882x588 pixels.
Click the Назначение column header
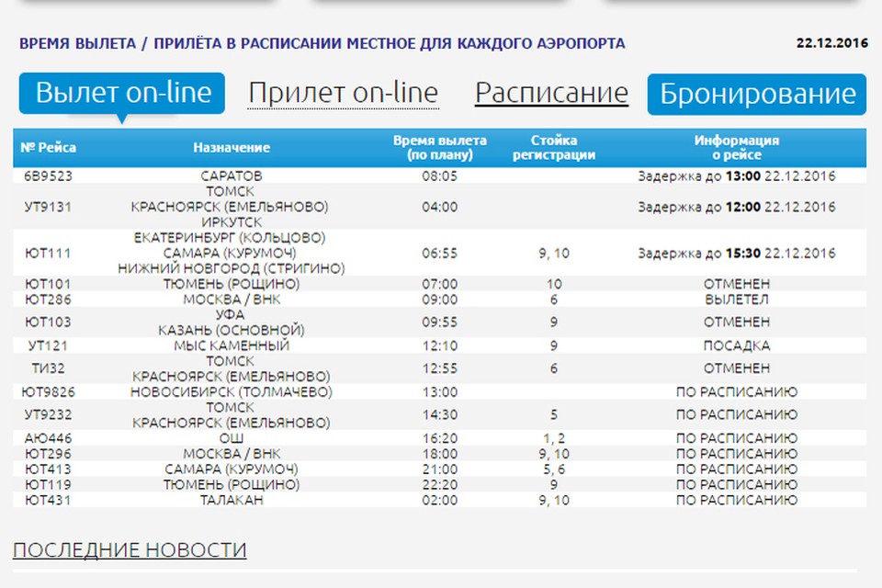232,148
